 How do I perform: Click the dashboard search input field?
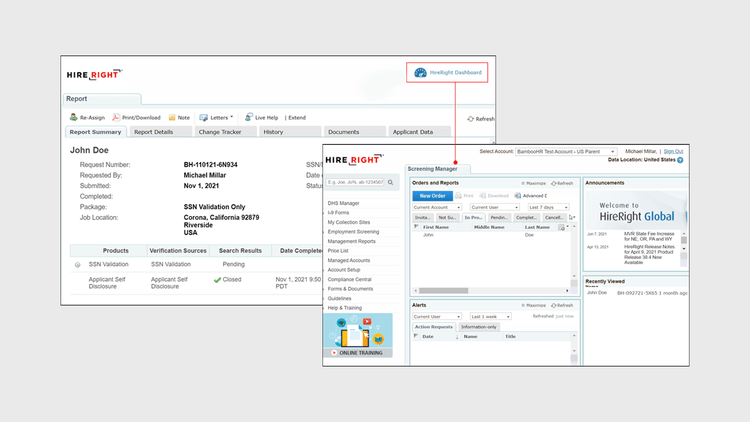[355, 182]
